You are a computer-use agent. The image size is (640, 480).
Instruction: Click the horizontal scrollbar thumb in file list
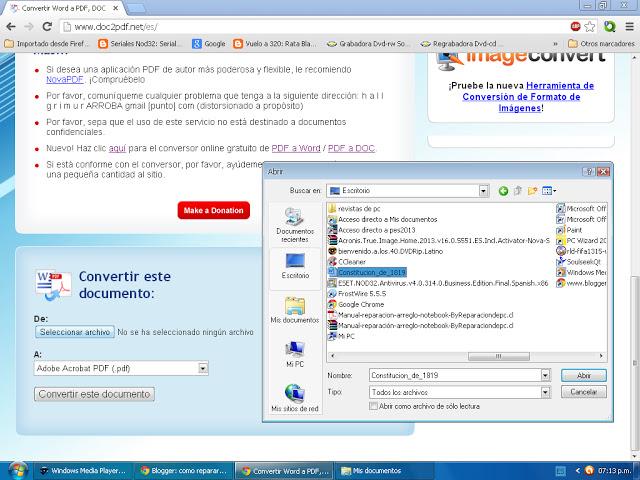pos(499,356)
